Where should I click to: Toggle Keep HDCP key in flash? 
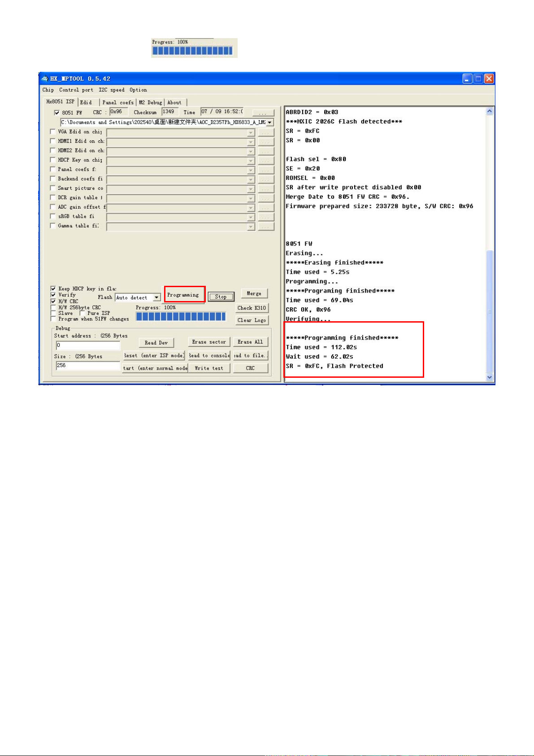(53, 288)
